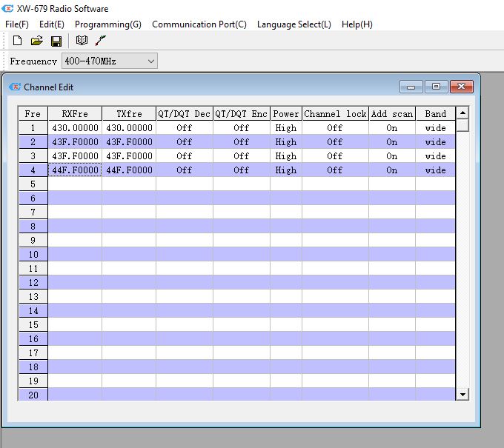Screen dimensions: 504x448
Task: Click the channel table scrollbar thumb
Action: click(x=462, y=125)
